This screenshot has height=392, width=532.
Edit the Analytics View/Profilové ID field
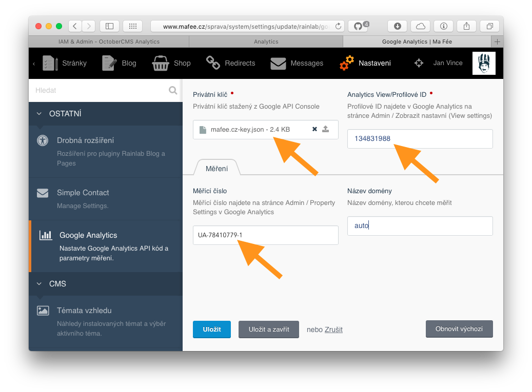[x=420, y=138]
